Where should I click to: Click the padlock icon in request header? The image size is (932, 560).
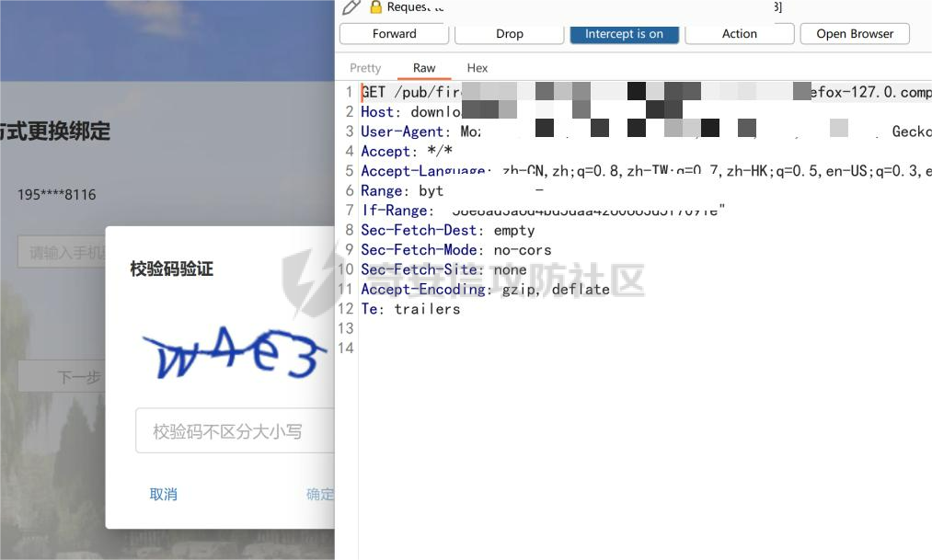point(375,7)
